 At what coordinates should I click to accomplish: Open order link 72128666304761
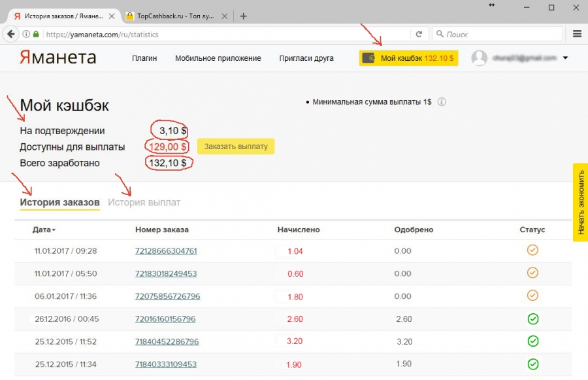pyautogui.click(x=166, y=251)
